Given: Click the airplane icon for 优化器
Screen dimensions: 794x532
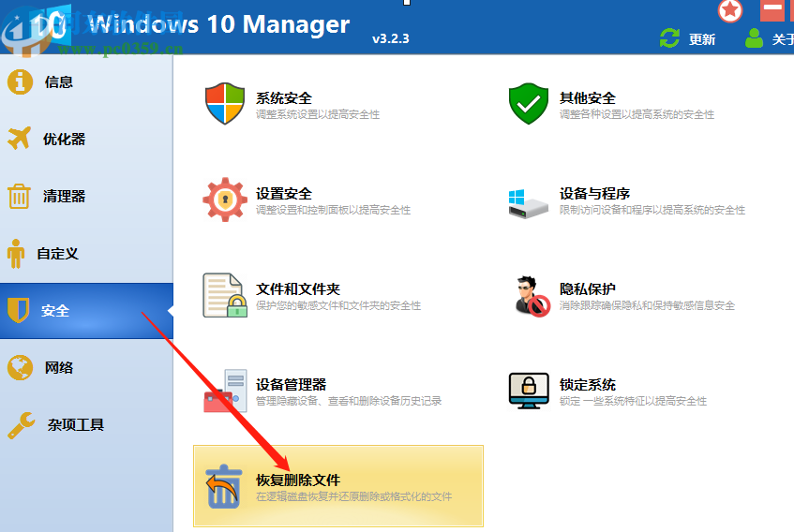Looking at the screenshot, I should (20, 138).
